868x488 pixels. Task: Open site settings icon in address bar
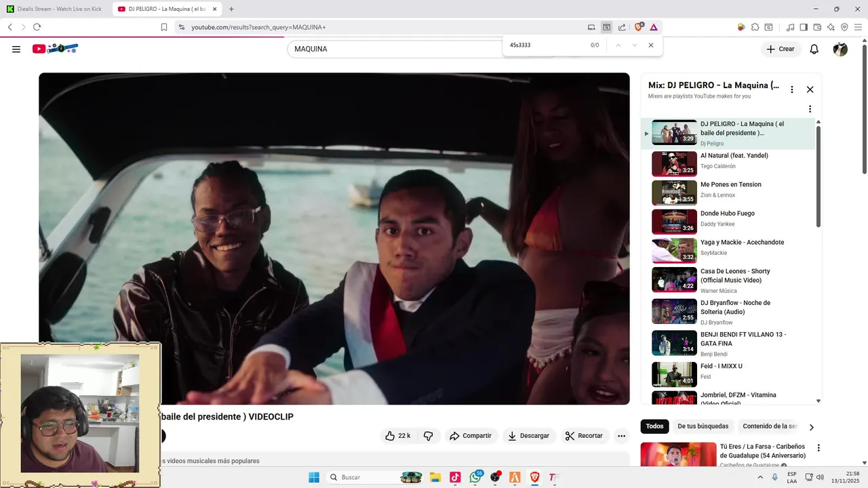(181, 27)
